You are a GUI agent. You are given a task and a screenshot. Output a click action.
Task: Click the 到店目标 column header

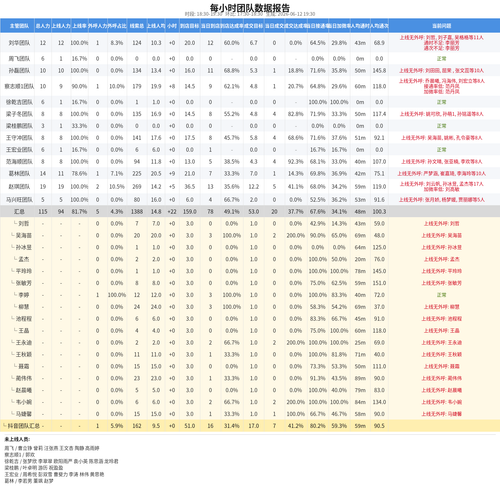(189, 26)
